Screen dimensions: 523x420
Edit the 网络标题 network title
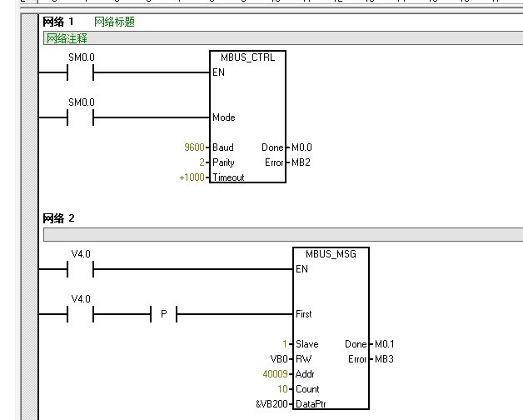click(x=114, y=22)
